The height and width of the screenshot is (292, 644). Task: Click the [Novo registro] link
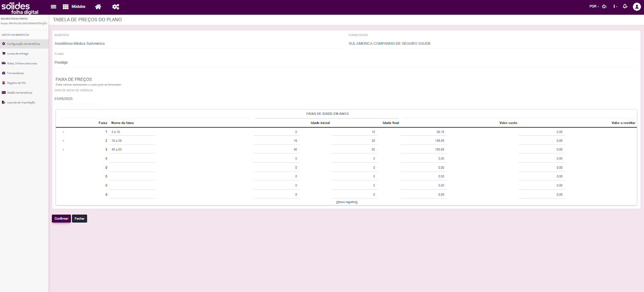pyautogui.click(x=347, y=202)
